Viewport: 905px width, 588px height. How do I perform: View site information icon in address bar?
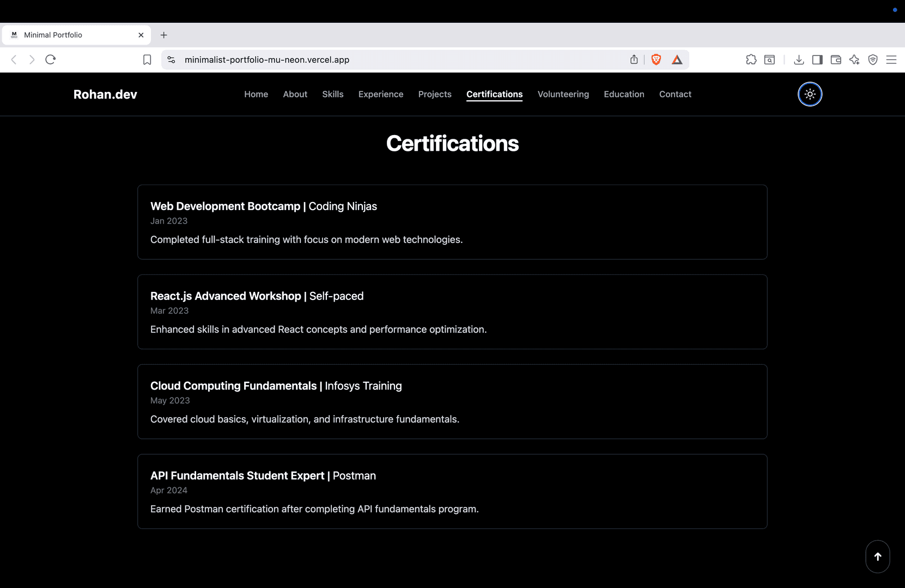point(171,60)
